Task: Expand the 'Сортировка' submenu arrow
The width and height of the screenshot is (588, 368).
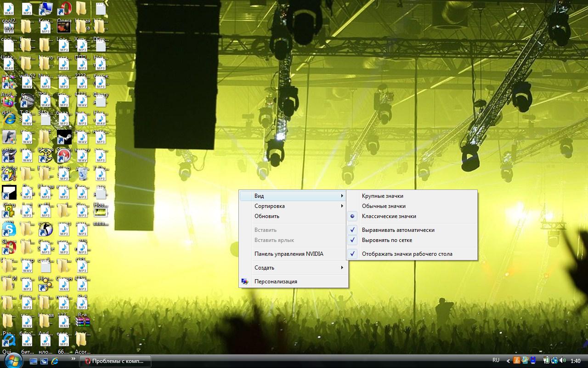Action: click(x=342, y=206)
